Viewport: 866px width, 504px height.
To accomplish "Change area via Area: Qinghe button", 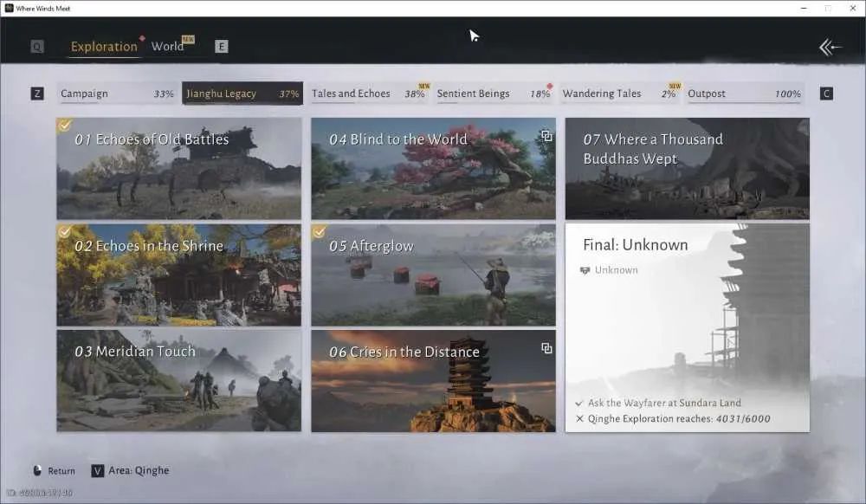I will pyautogui.click(x=131, y=471).
